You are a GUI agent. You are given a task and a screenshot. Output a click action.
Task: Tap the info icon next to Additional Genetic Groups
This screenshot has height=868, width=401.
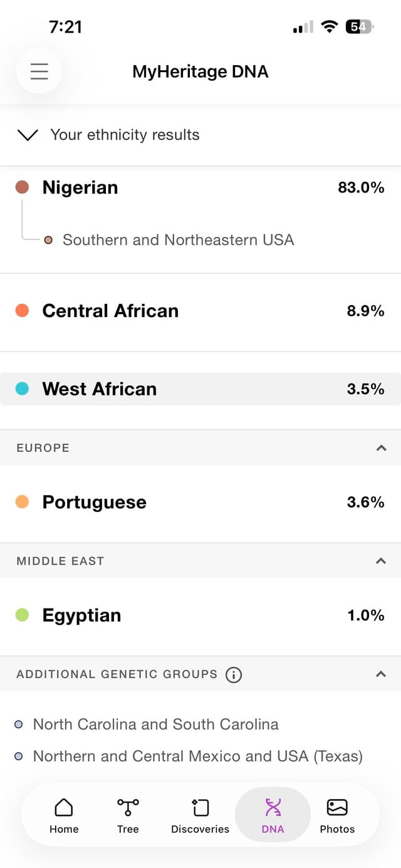pyautogui.click(x=233, y=674)
